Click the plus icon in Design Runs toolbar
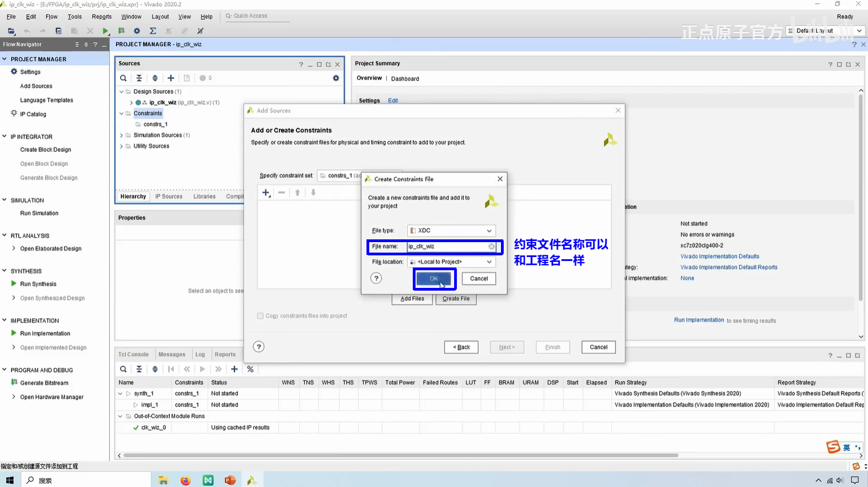Image resolution: width=868 pixels, height=487 pixels. 234,369
